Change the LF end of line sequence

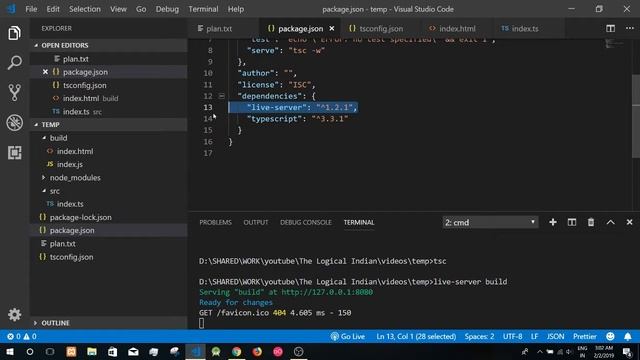coord(534,336)
